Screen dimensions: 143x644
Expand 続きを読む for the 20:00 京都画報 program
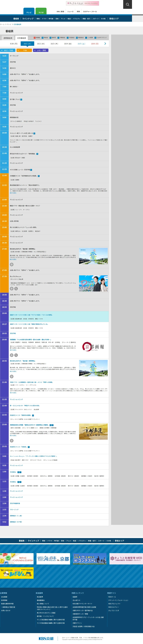(13, 350)
